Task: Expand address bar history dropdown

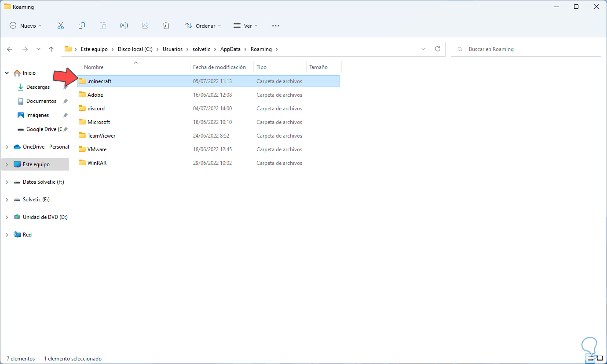Action: click(x=423, y=49)
